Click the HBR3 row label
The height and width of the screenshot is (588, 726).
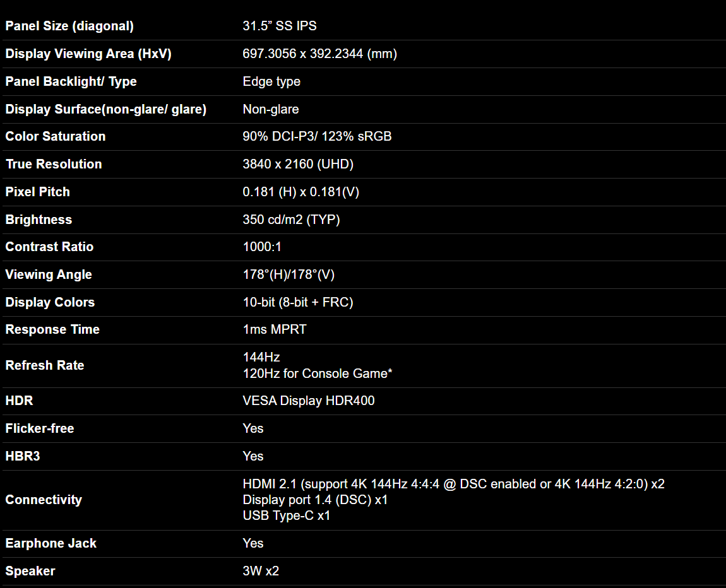click(x=23, y=456)
